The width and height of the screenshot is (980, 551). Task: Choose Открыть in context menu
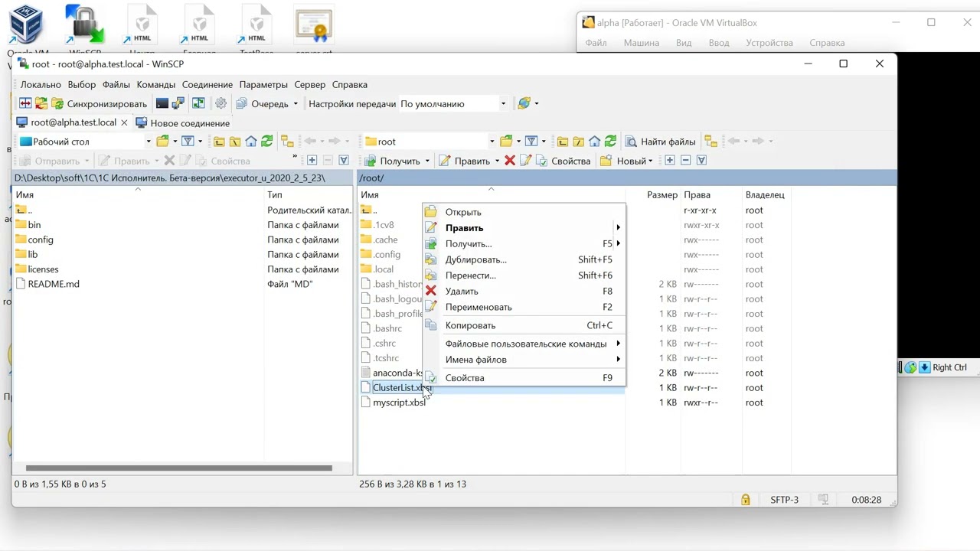point(524,212)
